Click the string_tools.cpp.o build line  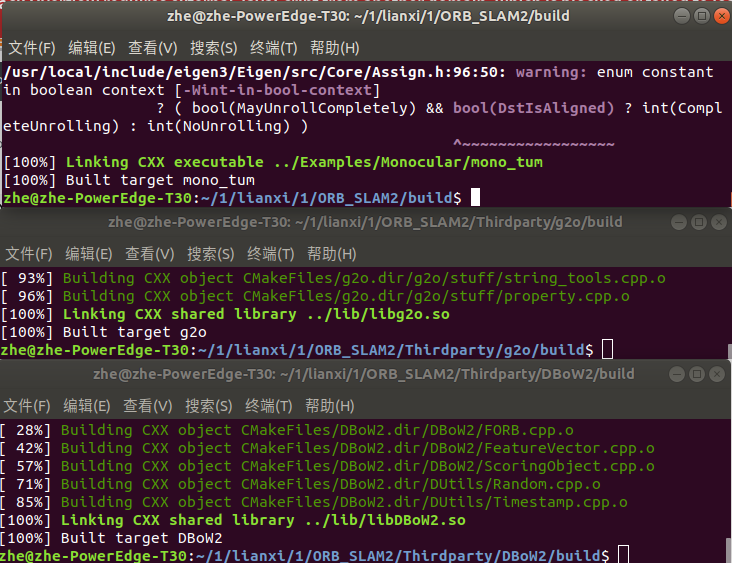point(333,278)
